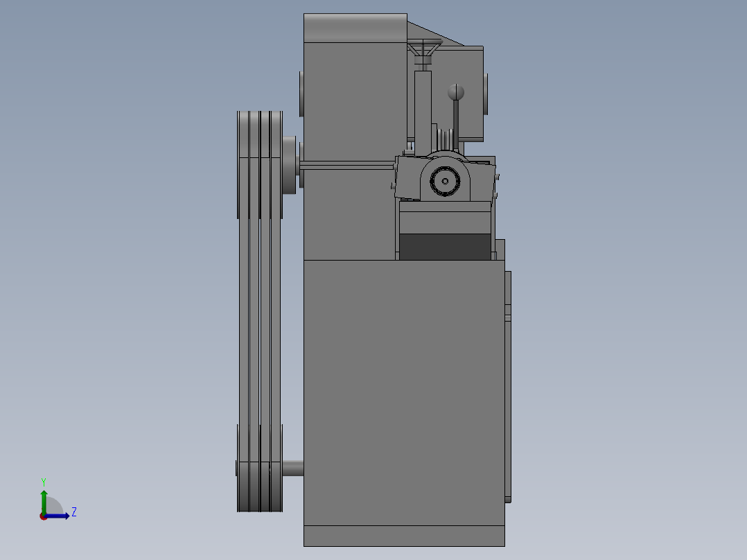The image size is (747, 560).
Task: Click the circular spindle bearing center
Action: coord(445,181)
